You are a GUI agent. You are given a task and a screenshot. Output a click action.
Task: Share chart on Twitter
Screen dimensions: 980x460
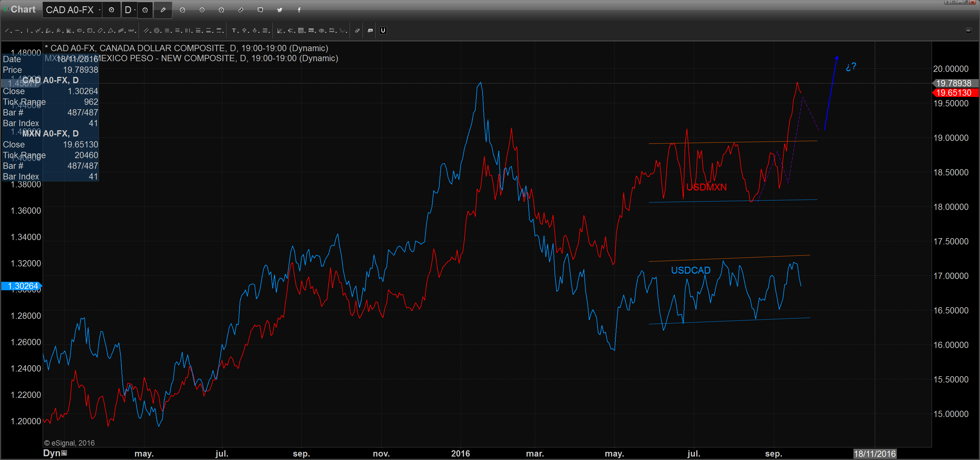click(280, 10)
